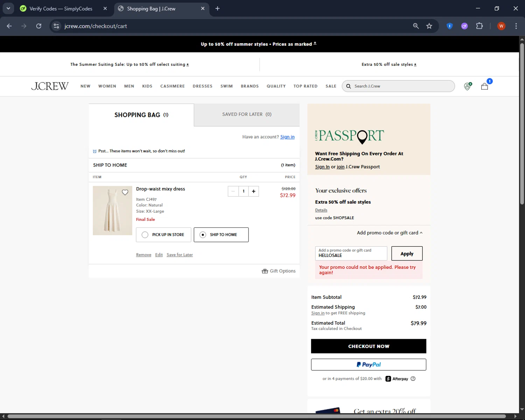525x420 pixels.
Task: Open new browser tab with plus
Action: pos(217,8)
